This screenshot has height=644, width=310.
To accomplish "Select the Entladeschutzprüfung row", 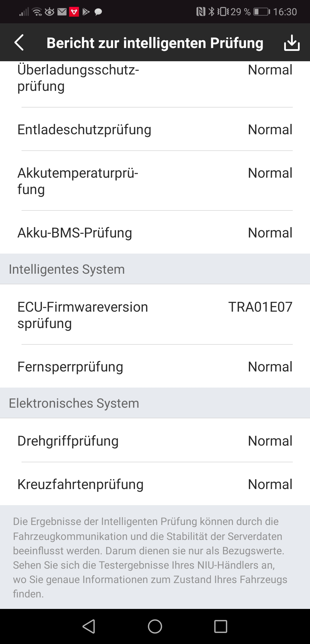I will (155, 129).
